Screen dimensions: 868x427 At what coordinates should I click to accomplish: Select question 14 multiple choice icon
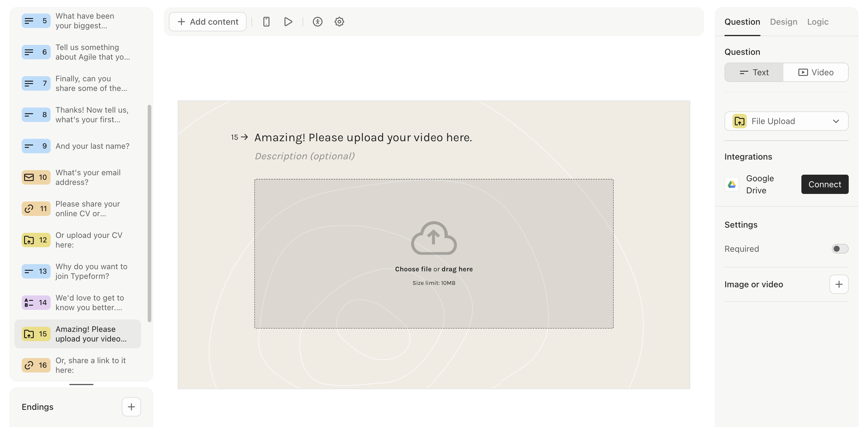pos(29,303)
